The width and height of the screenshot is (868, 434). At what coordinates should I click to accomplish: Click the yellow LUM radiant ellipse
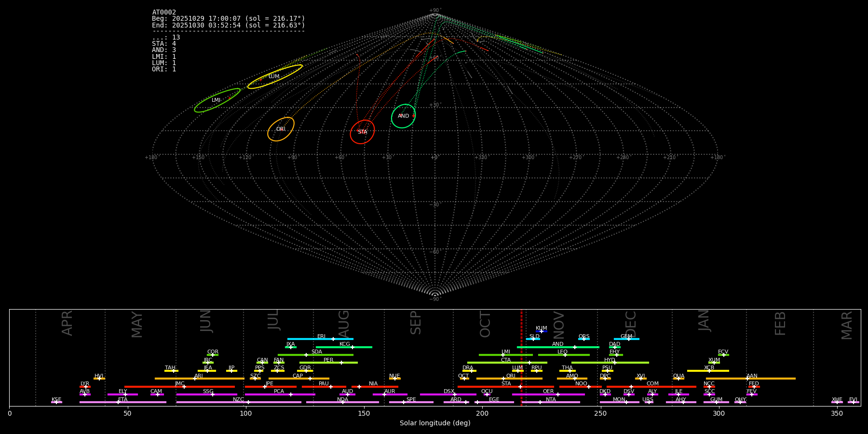tap(275, 76)
